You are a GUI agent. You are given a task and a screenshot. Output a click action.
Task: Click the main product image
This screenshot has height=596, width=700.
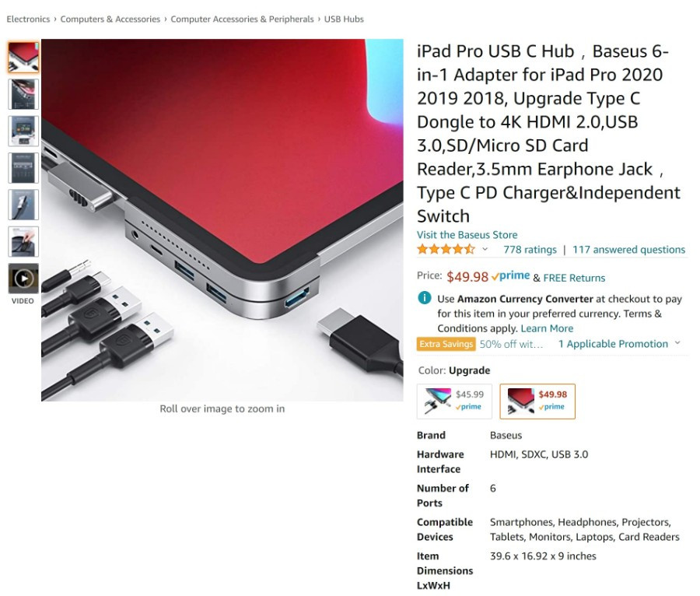coord(222,220)
